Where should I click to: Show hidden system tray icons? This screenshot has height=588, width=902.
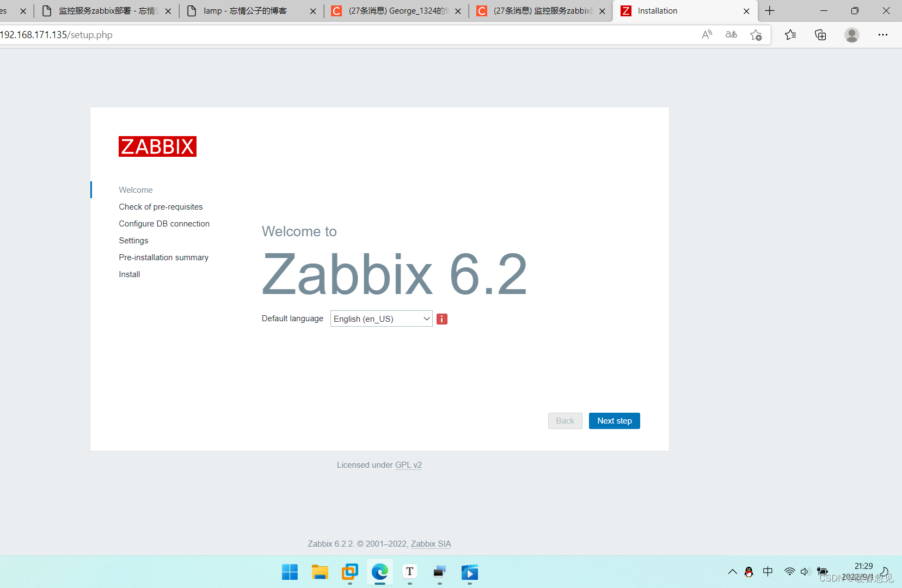(x=733, y=572)
